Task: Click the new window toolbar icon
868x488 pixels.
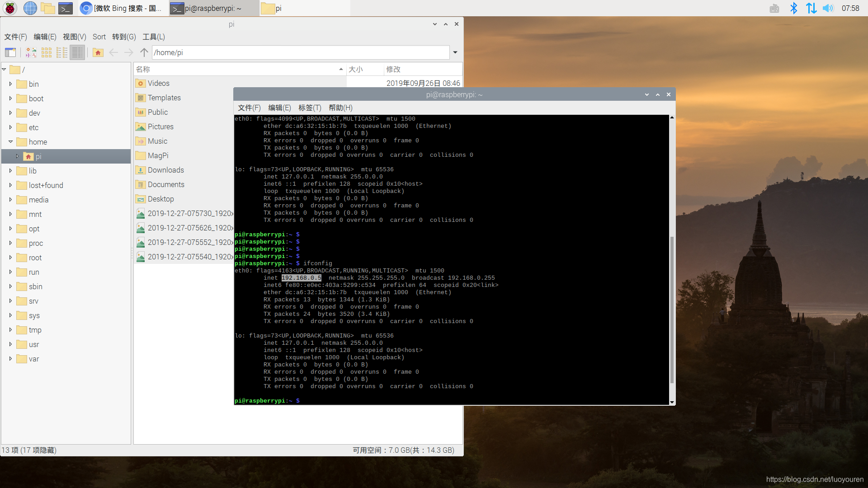Action: 10,52
